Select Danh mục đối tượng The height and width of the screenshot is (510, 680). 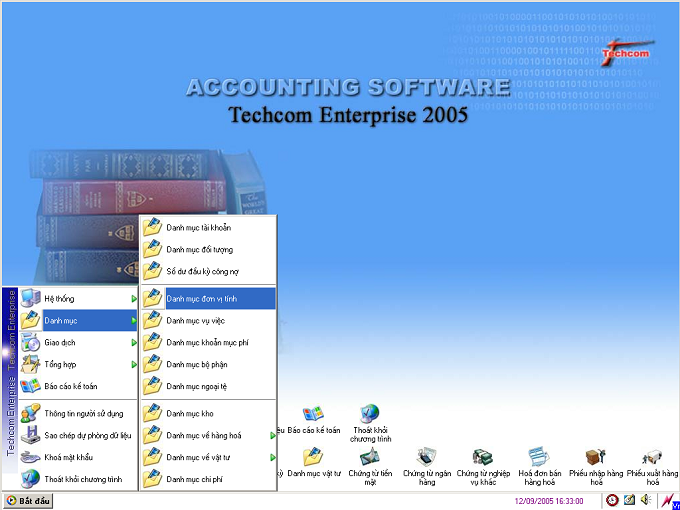click(209, 250)
